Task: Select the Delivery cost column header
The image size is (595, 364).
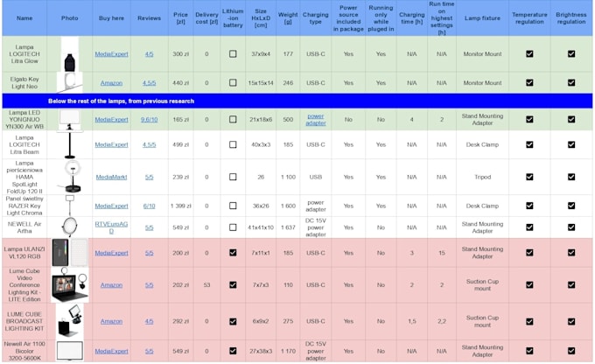Action: click(x=206, y=18)
